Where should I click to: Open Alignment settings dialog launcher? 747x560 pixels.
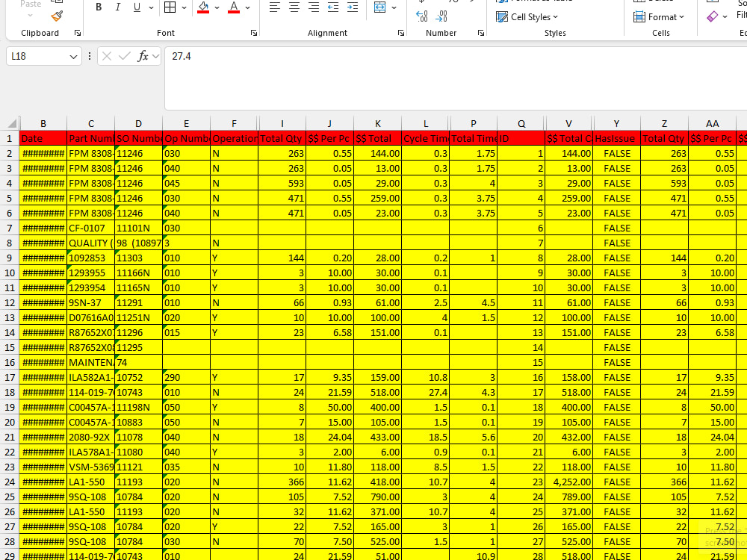[x=401, y=33]
